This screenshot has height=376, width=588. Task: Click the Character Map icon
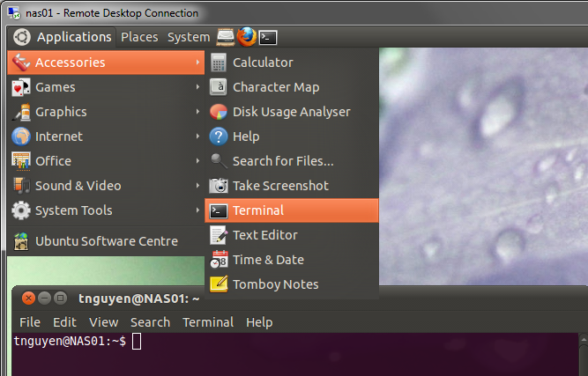click(219, 87)
